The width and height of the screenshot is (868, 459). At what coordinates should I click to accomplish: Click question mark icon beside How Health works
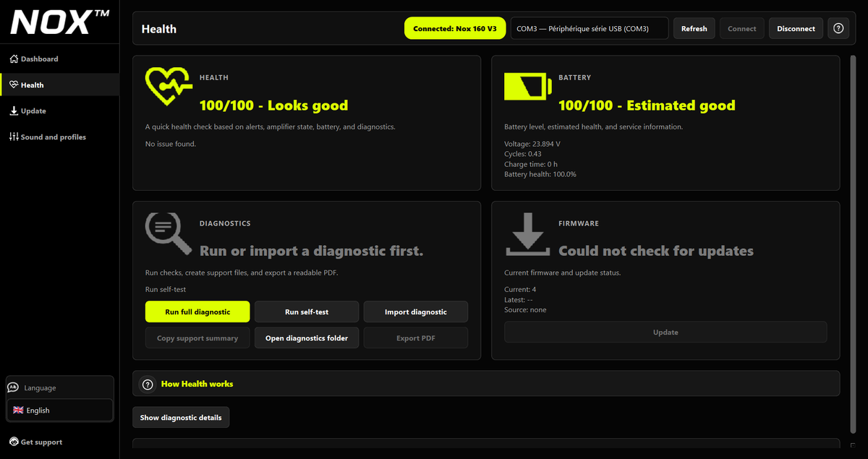click(148, 384)
